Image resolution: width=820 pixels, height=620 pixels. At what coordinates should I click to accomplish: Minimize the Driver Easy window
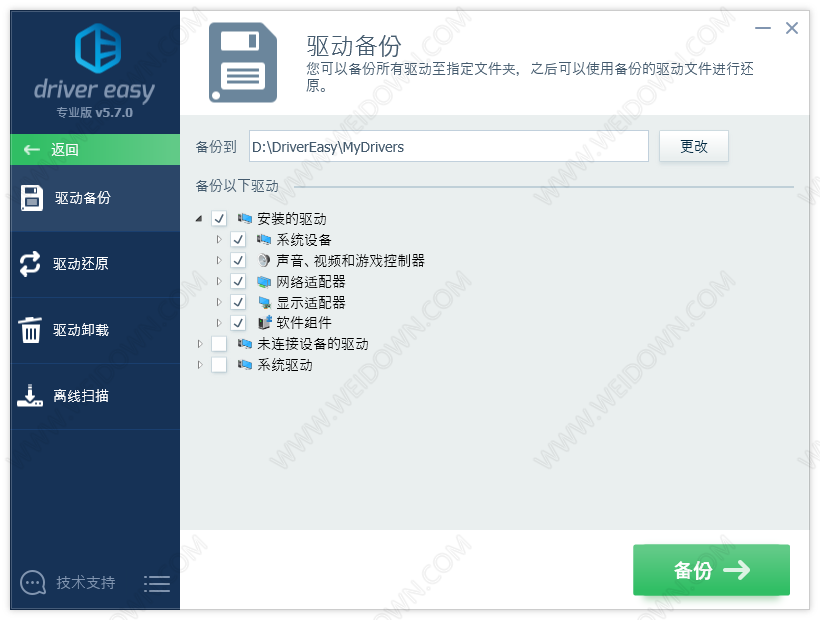point(763,28)
